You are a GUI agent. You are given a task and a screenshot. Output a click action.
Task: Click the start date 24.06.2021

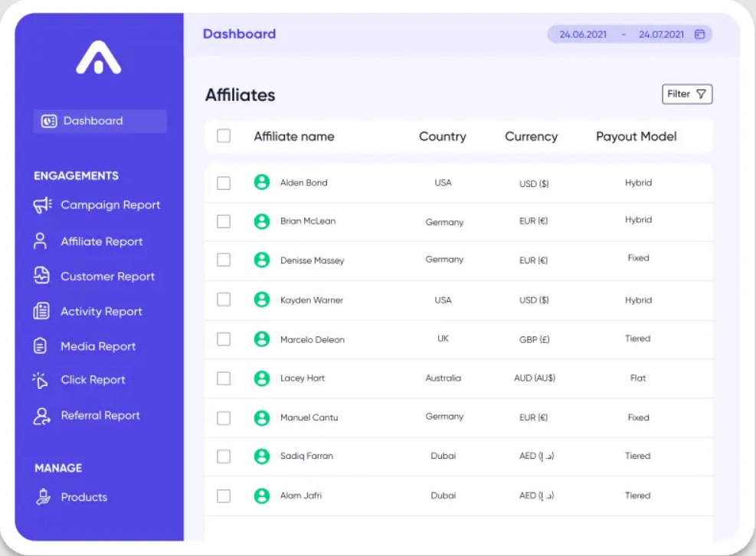tap(583, 34)
